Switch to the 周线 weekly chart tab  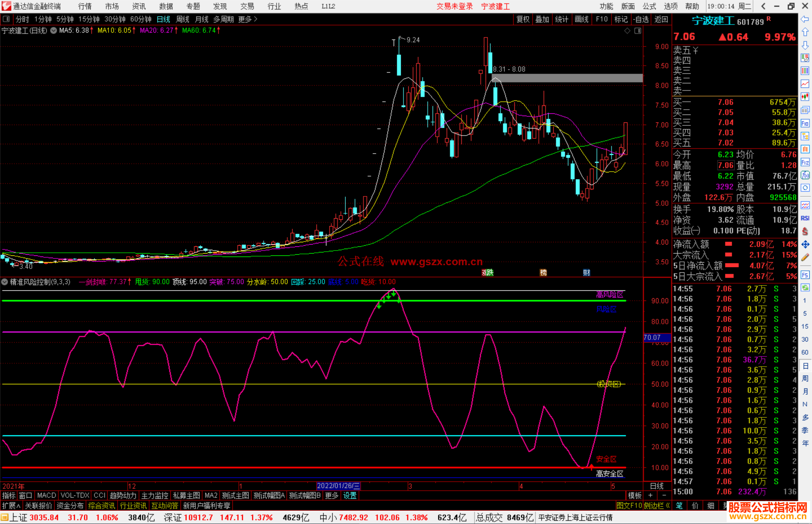point(183,19)
